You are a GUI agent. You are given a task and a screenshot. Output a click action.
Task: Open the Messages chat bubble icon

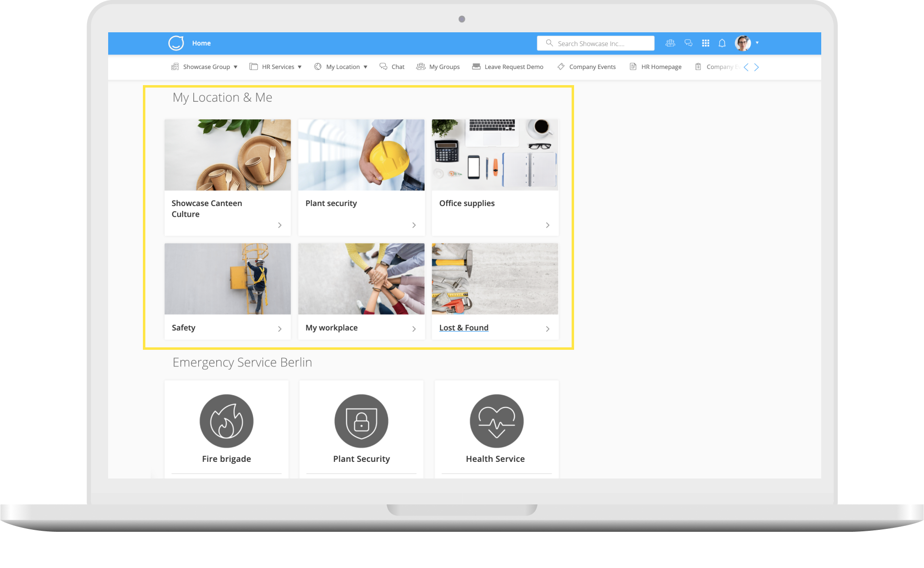688,43
